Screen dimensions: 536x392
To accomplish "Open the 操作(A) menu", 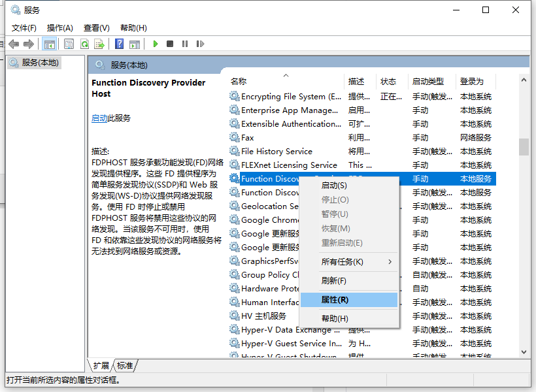I will 59,27.
